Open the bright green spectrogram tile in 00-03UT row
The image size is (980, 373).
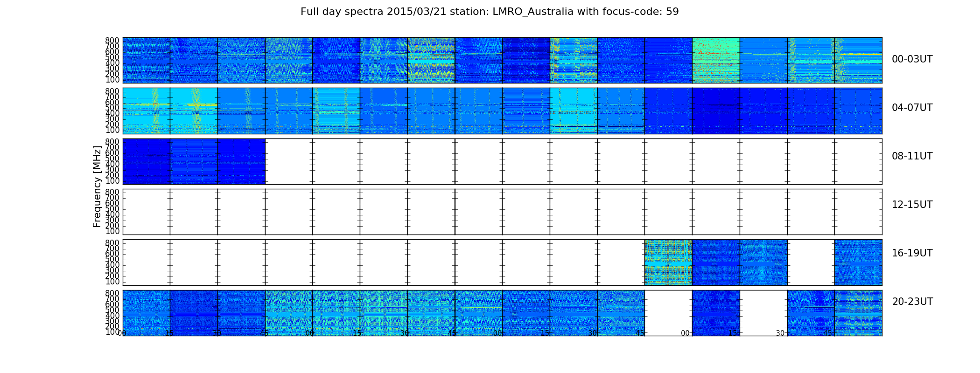[716, 60]
